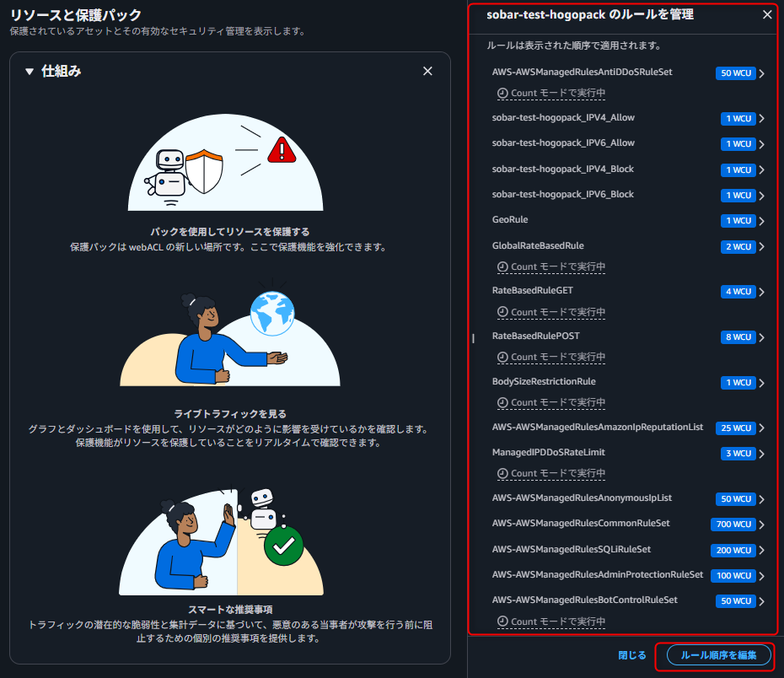Close the rule management side panel
Viewport: 784px width, 678px height.
pos(766,14)
